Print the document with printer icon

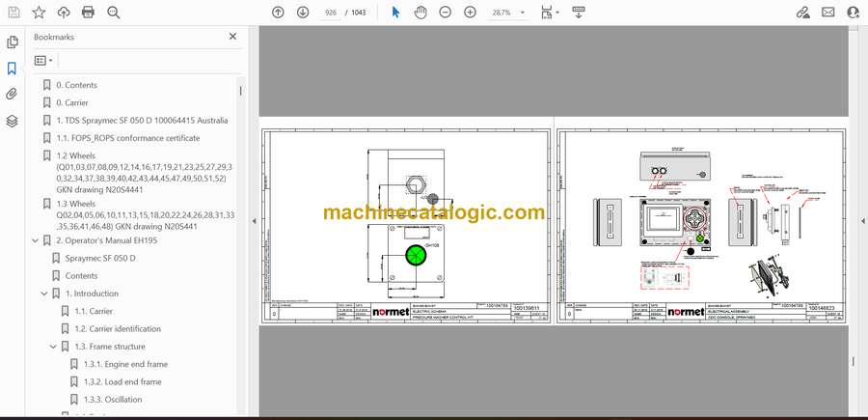click(88, 13)
